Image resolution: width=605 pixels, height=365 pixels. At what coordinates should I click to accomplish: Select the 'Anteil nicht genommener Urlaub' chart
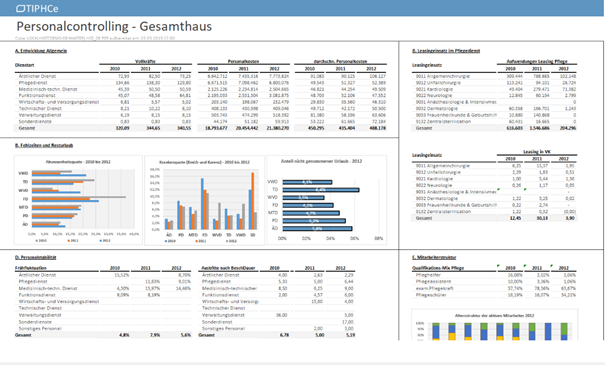(327, 200)
